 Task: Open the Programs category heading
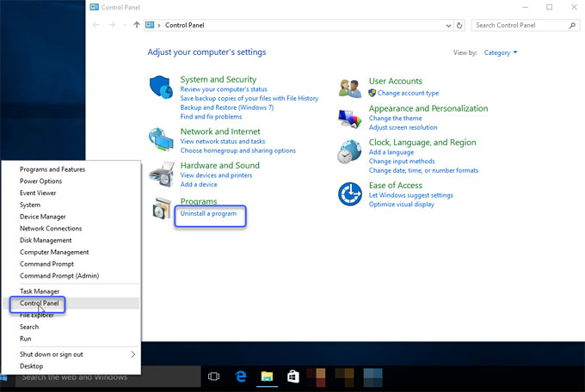tap(199, 201)
